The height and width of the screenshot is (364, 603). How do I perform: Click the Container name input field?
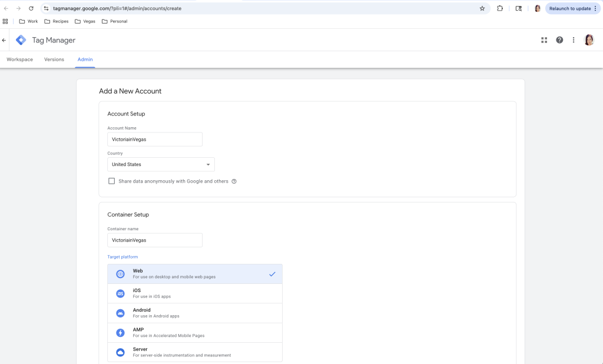155,240
